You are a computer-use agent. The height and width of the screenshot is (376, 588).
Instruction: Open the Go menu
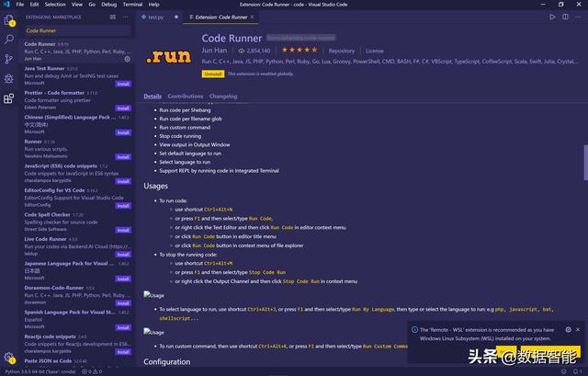[x=92, y=5]
